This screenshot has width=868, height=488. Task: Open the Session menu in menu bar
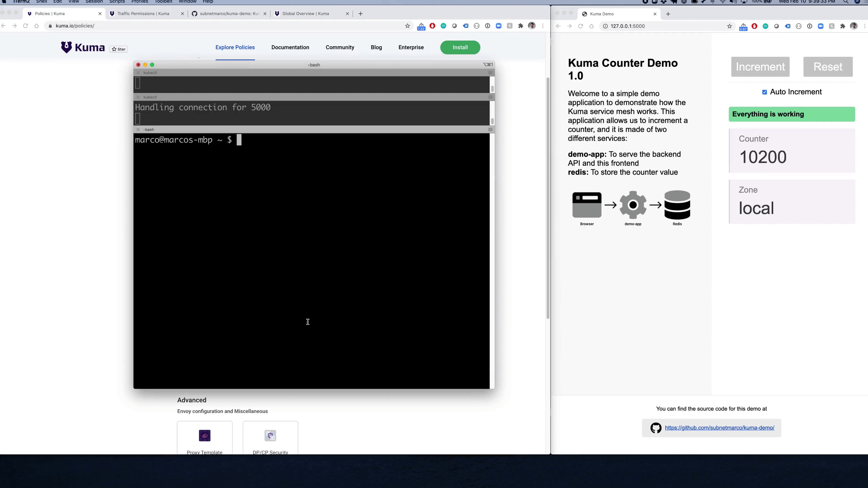click(94, 2)
